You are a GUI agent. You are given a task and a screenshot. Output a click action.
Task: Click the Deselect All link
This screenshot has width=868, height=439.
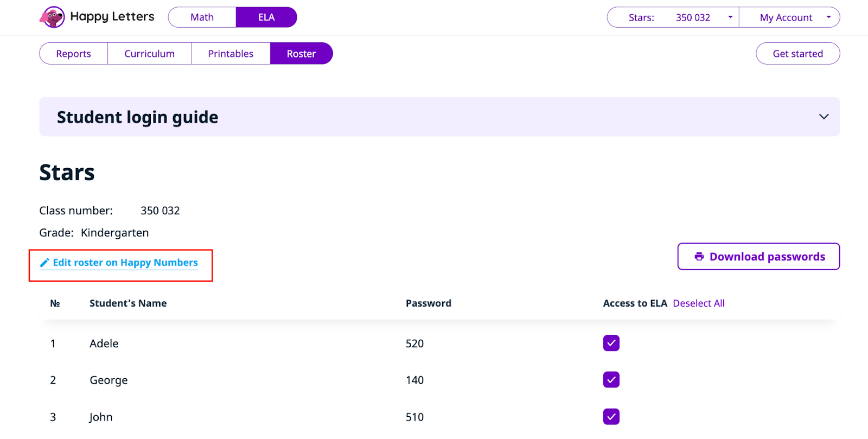(x=698, y=303)
